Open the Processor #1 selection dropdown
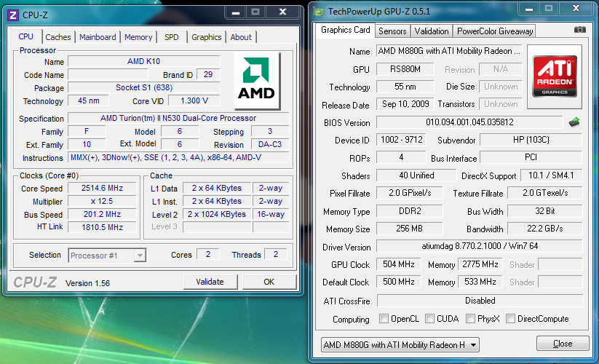Image resolution: width=599 pixels, height=364 pixels. [107, 255]
